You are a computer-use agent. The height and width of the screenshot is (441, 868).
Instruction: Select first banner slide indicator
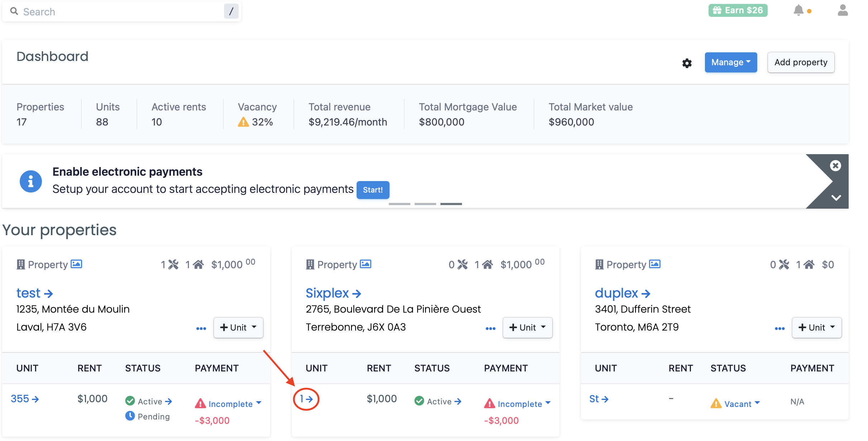(400, 204)
